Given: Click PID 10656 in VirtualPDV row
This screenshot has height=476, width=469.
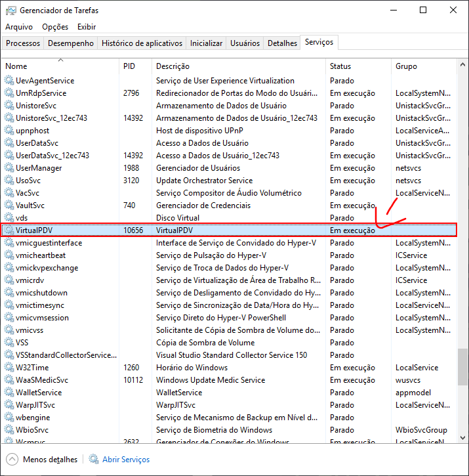Looking at the screenshot, I should (133, 230).
